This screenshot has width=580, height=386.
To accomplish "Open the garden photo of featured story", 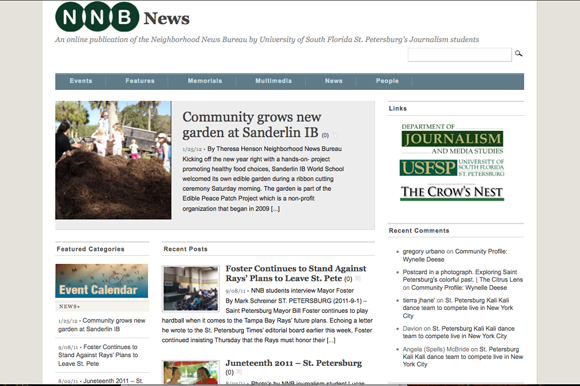I will coord(113,160).
